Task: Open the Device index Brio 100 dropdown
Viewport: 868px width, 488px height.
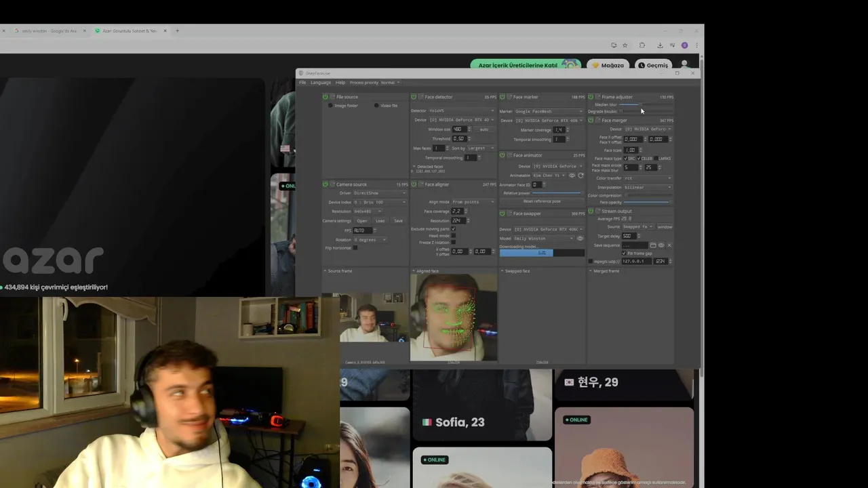Action: point(379,202)
